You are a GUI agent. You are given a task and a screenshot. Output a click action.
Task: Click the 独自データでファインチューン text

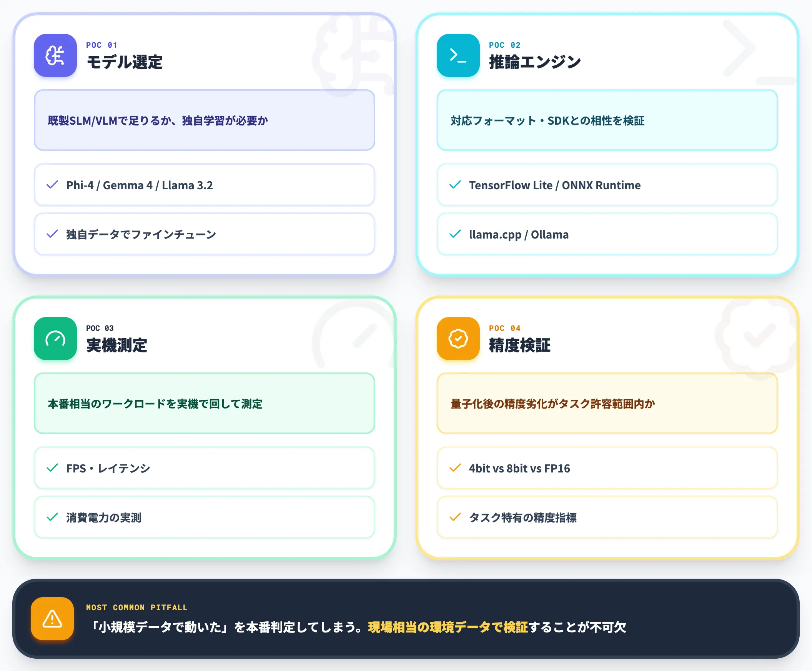click(141, 234)
